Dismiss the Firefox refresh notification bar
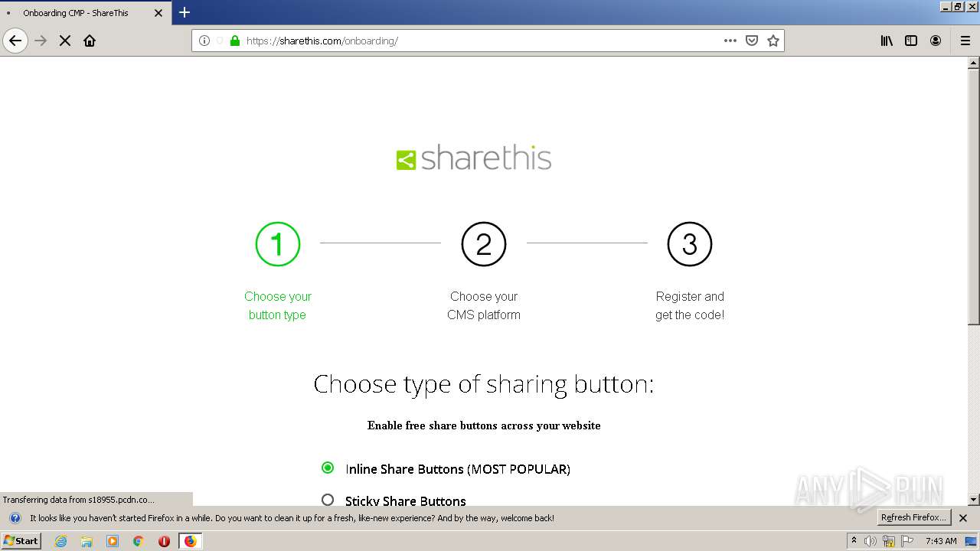The image size is (980, 551). (963, 518)
